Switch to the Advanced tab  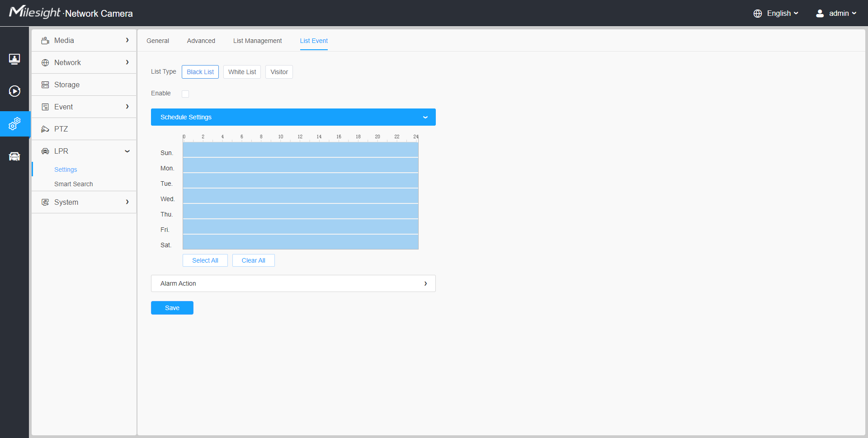click(201, 41)
